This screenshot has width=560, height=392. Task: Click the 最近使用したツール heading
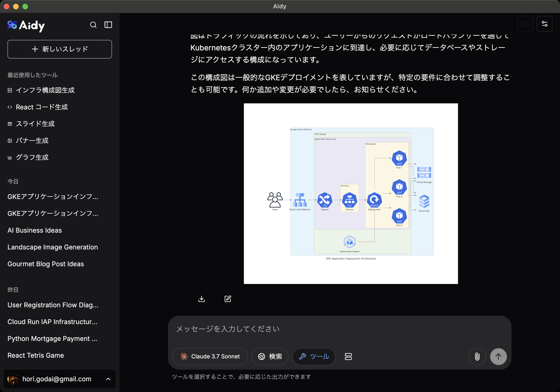pos(32,75)
